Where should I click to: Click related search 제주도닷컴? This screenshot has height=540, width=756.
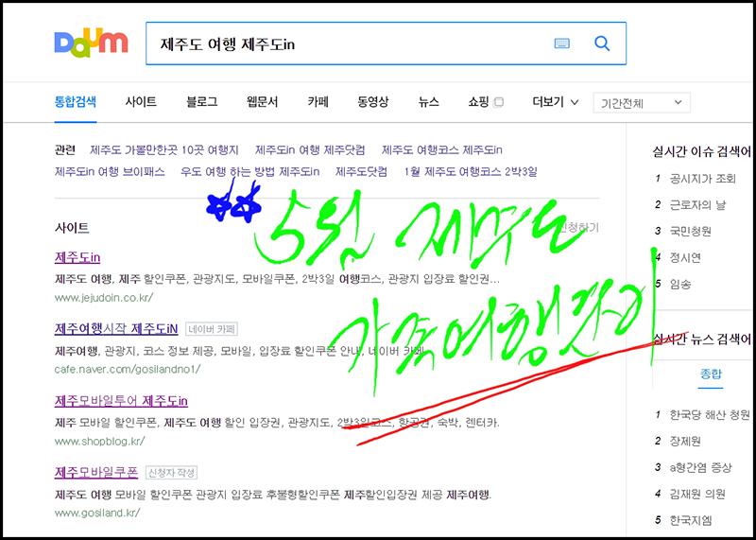(361, 171)
